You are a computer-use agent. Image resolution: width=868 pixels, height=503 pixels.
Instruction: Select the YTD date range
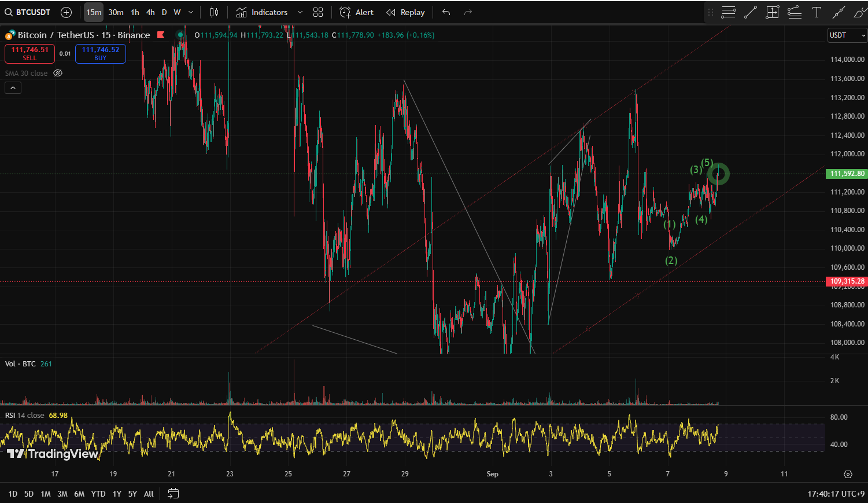point(98,494)
